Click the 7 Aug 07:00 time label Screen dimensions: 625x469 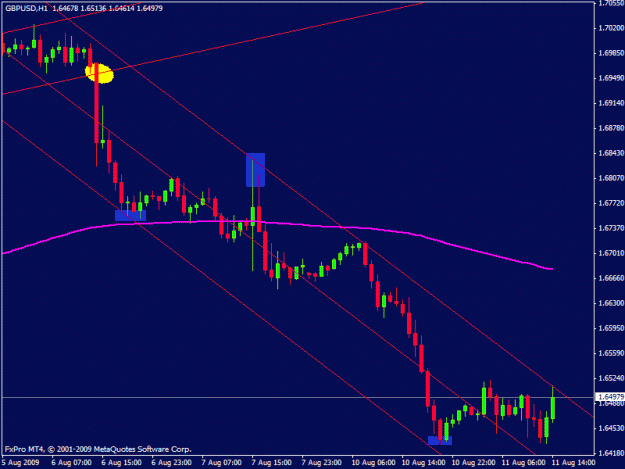coord(221,463)
